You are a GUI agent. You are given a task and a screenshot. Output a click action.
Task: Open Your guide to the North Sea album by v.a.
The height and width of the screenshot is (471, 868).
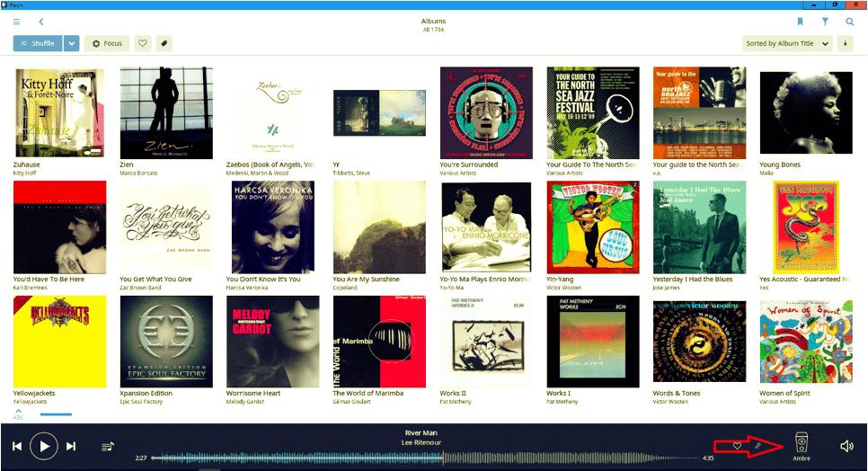(x=699, y=113)
